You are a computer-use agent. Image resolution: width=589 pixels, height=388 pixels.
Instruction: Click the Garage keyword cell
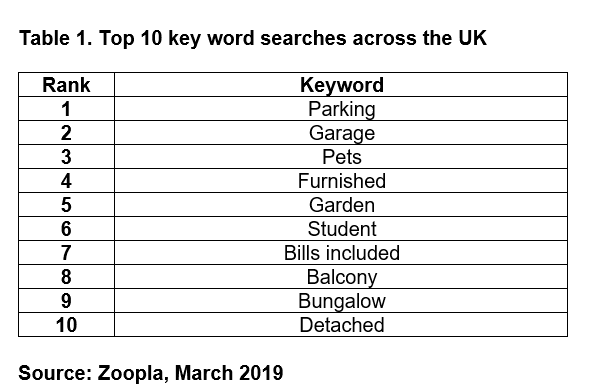tap(341, 133)
